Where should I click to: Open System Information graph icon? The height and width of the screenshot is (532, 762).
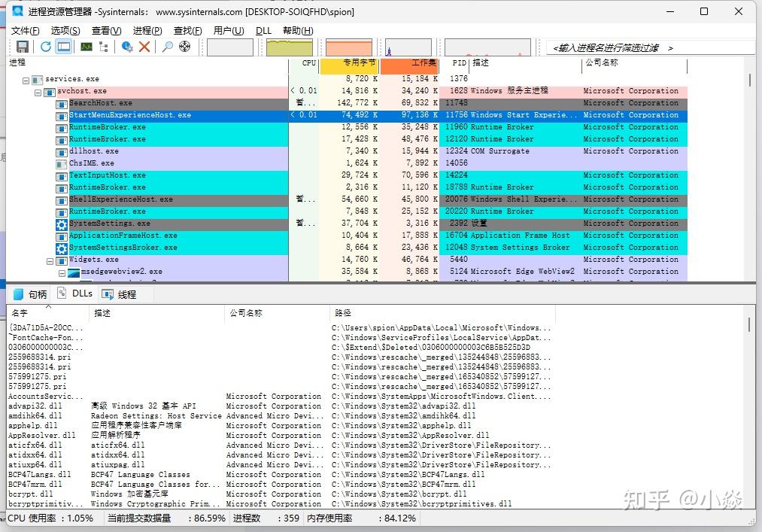(87, 46)
